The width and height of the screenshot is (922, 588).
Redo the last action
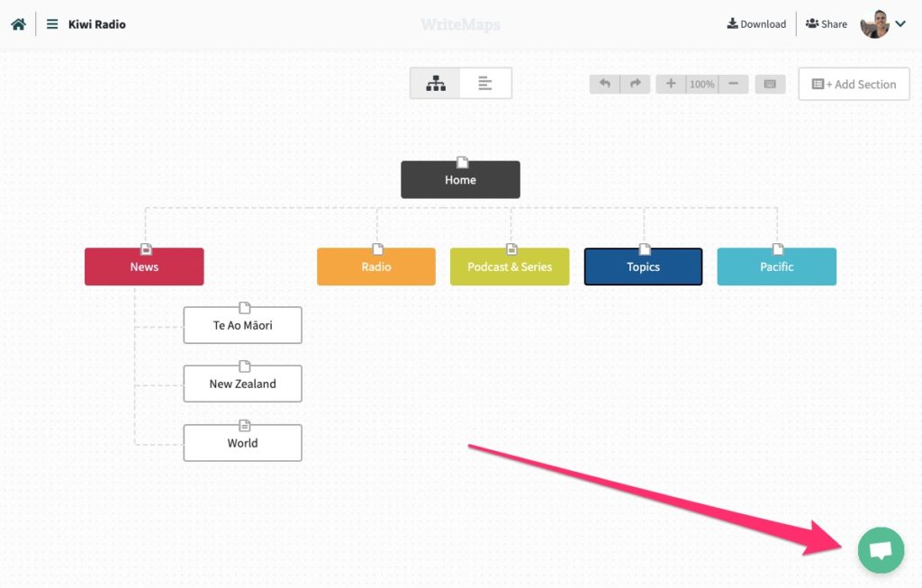636,84
